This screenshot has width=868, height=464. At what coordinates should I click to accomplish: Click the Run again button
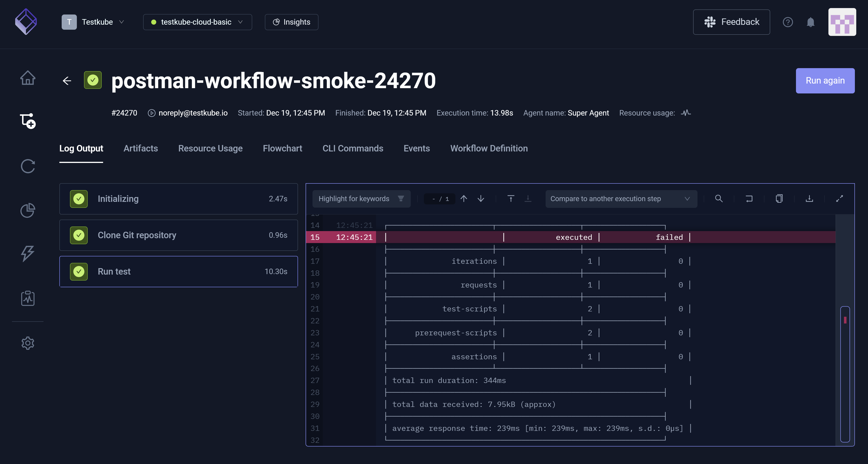point(825,81)
